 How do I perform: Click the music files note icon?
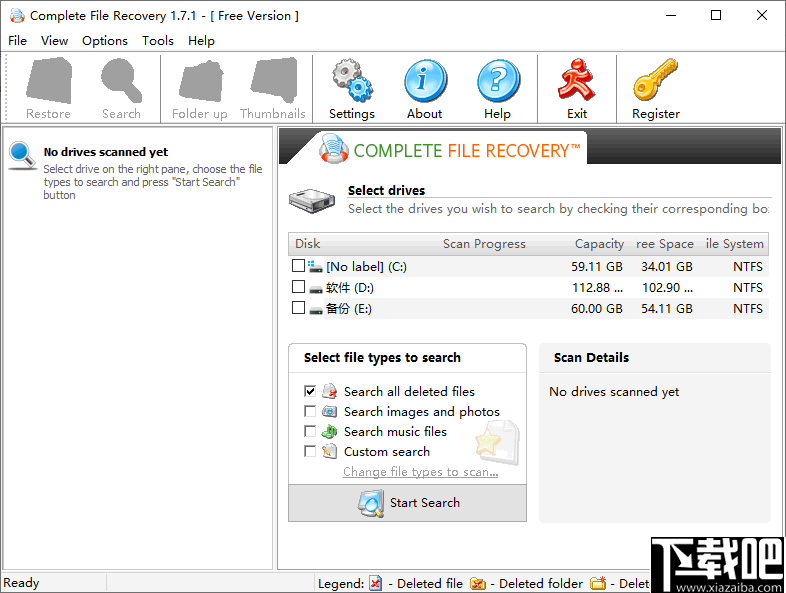point(329,431)
